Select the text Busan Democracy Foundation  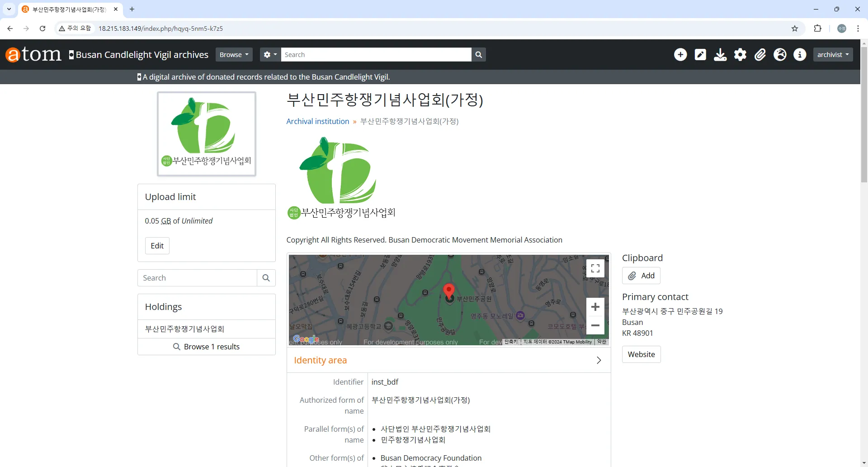point(431,458)
